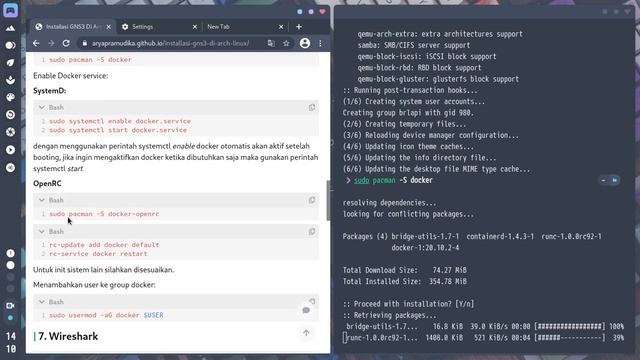Click the translate page icon

[271, 43]
